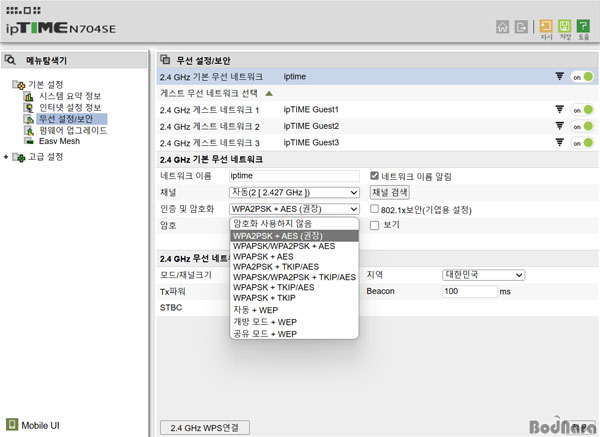Toggle the Guest network 3 on switch
Screen dimensions: 600x437
582,143
